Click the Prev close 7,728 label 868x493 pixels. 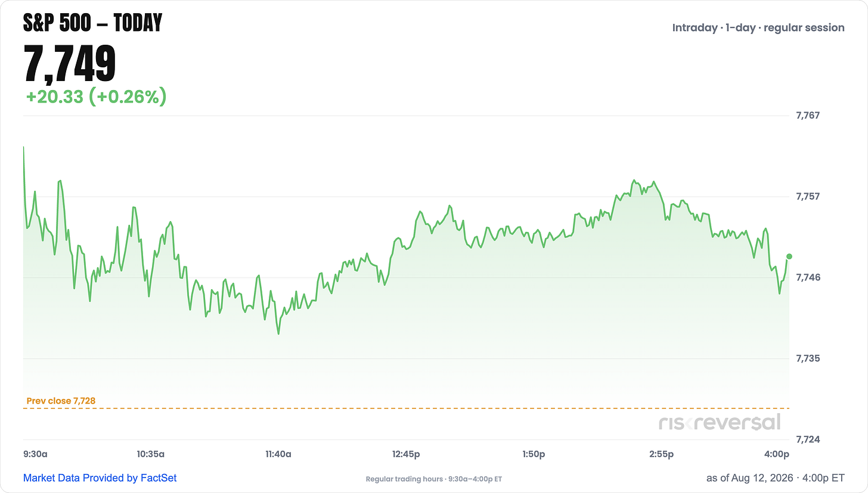click(61, 401)
